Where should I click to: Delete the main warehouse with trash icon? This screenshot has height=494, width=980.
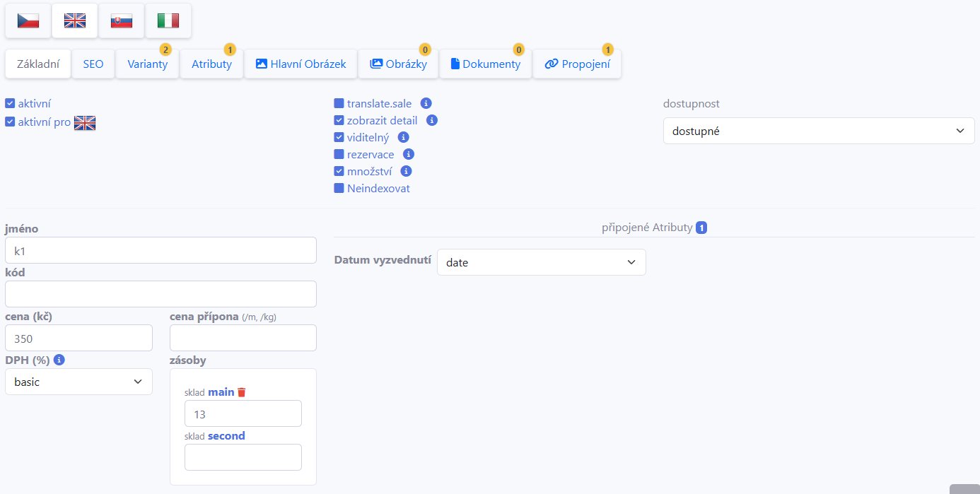point(241,392)
